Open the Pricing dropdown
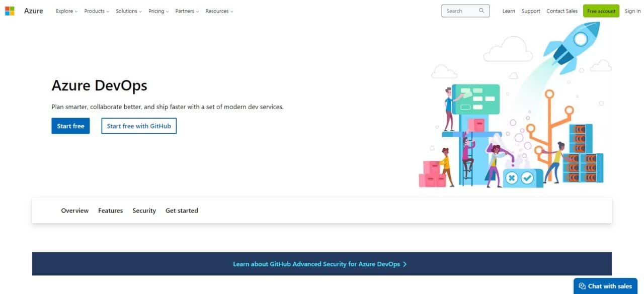Viewport: 644px width, 294px height. coord(158,11)
